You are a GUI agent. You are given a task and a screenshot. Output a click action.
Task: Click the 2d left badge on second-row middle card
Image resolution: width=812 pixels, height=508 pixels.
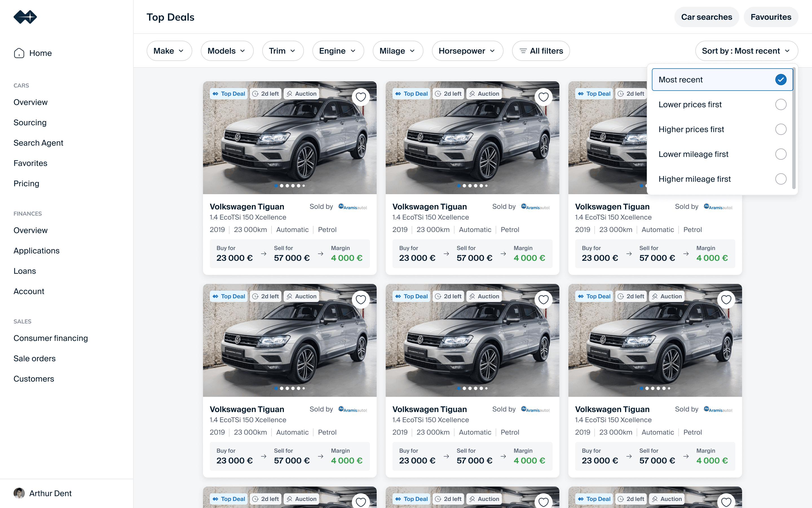[448, 296]
